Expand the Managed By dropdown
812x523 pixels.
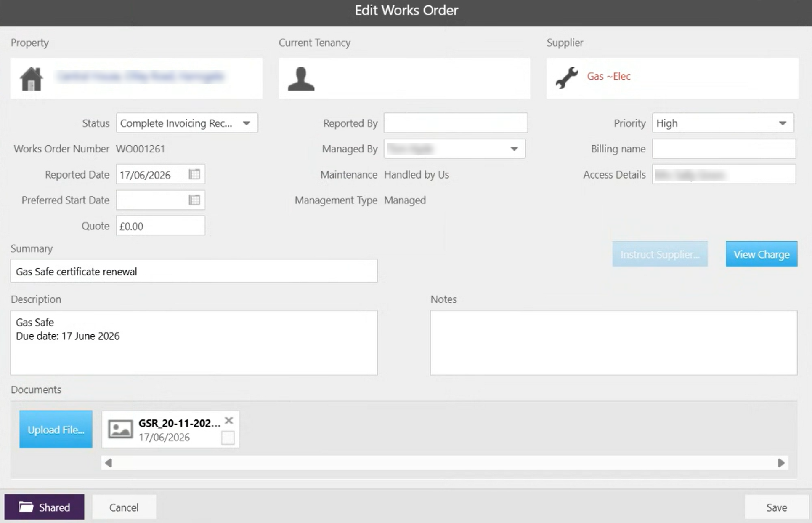tap(454, 149)
